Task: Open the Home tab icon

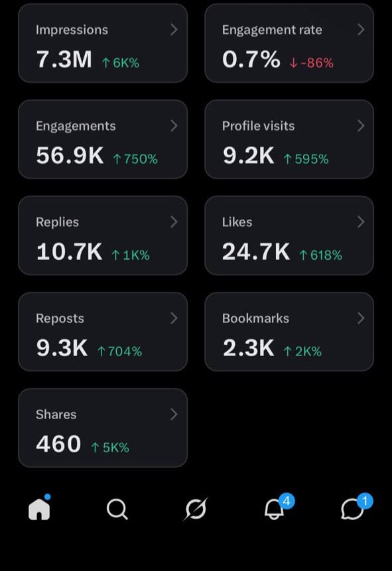Action: [x=39, y=509]
